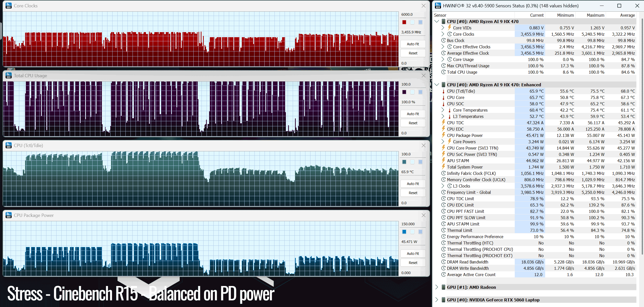Image resolution: width=644 pixels, height=307 pixels.
Task: Collapse the CPU [#0] AMD Ryzen AI 9 HX 470 group
Action: point(437,21)
